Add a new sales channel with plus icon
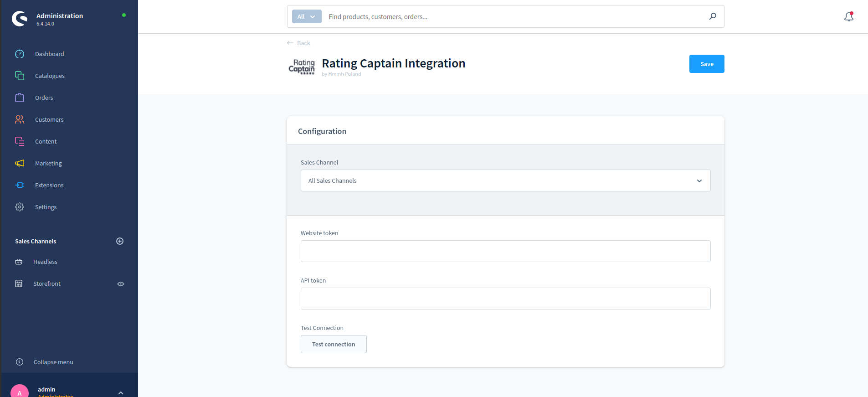The height and width of the screenshot is (397, 868). [120, 241]
